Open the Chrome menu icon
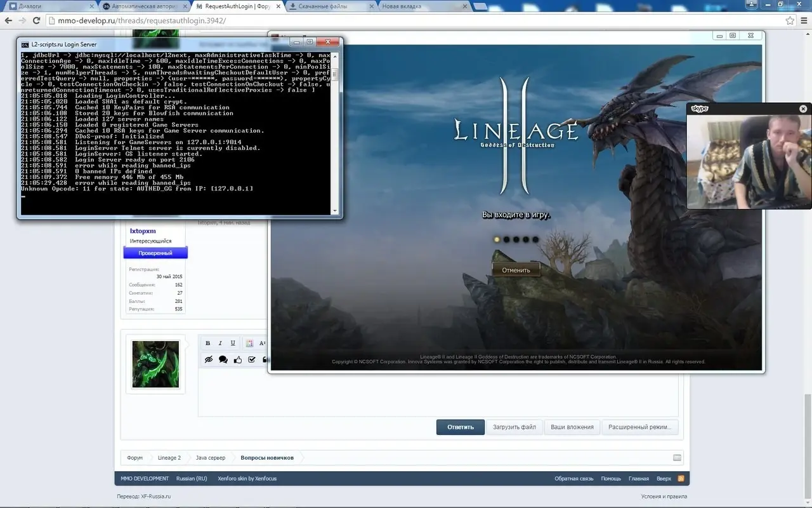The width and height of the screenshot is (812, 508). [803, 20]
